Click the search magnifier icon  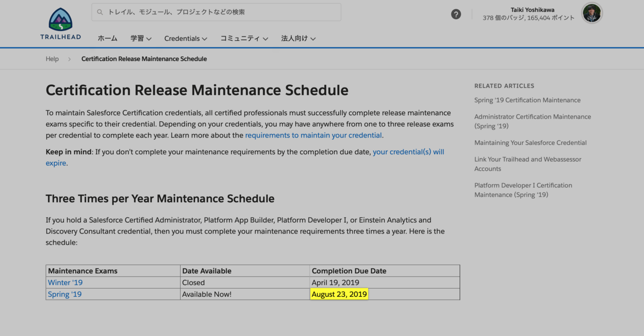point(100,12)
